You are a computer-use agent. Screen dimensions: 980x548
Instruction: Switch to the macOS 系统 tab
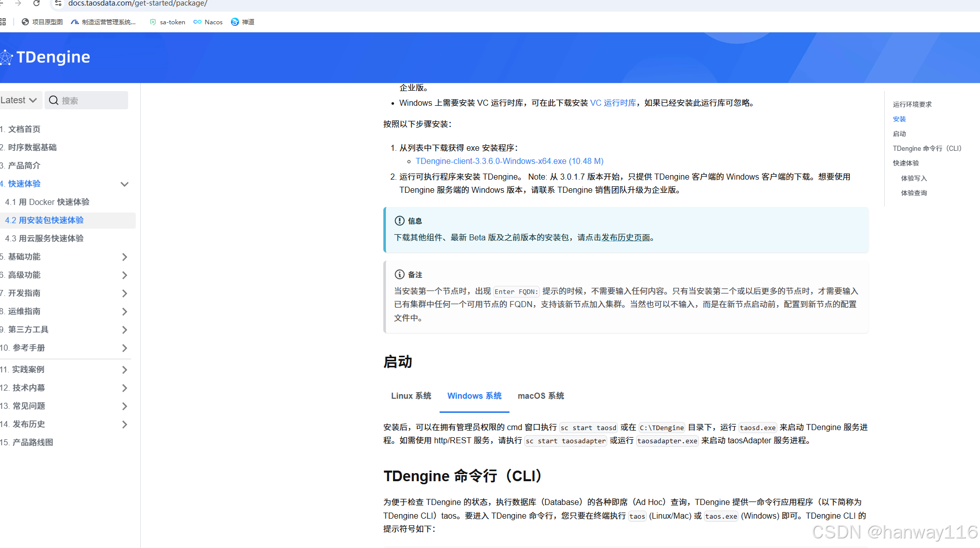(540, 396)
